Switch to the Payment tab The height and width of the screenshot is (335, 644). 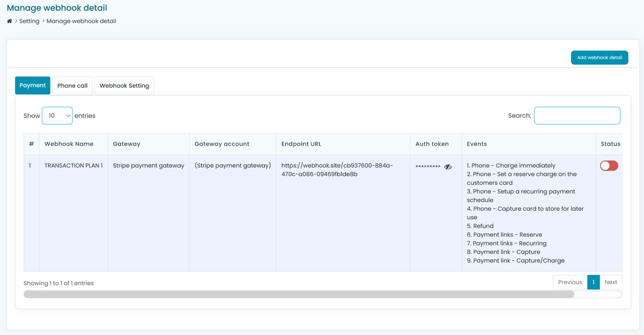(33, 86)
